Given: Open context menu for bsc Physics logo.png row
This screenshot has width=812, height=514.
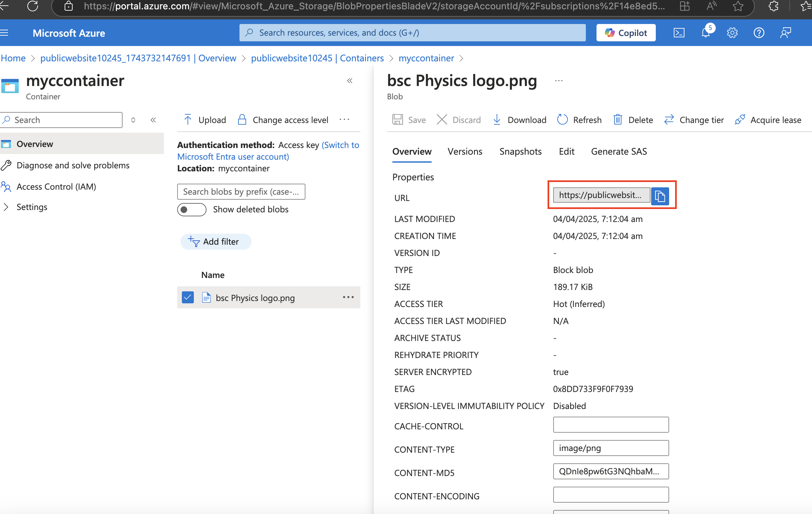Looking at the screenshot, I should [x=348, y=297].
